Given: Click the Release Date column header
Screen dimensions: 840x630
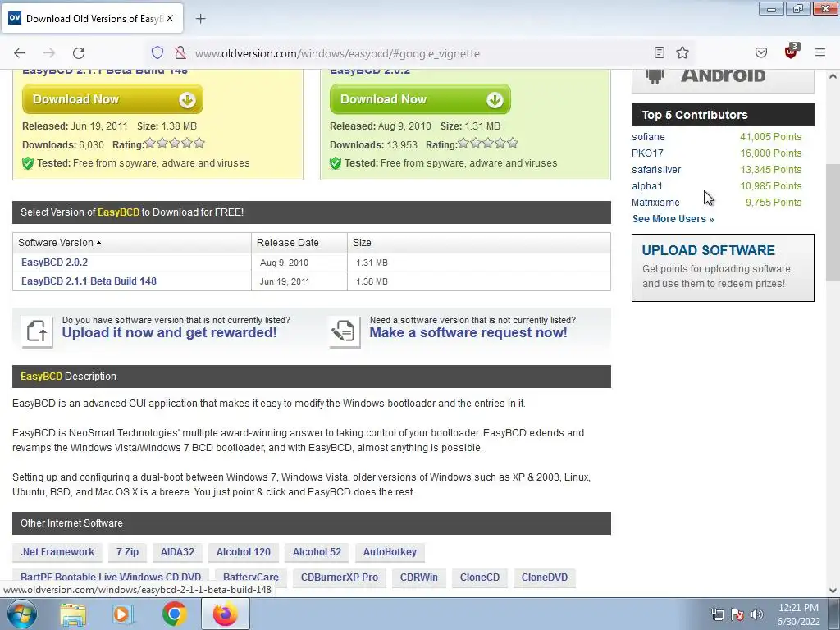Looking at the screenshot, I should pyautogui.click(x=299, y=243).
